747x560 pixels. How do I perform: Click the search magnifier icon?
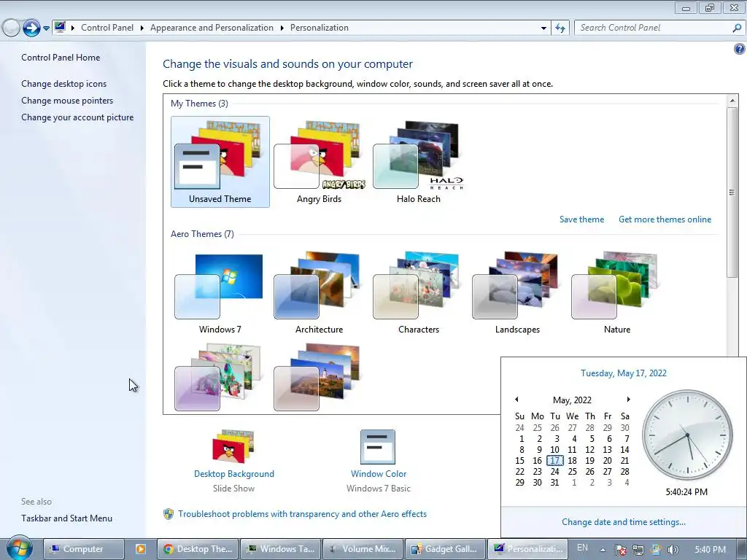click(737, 28)
